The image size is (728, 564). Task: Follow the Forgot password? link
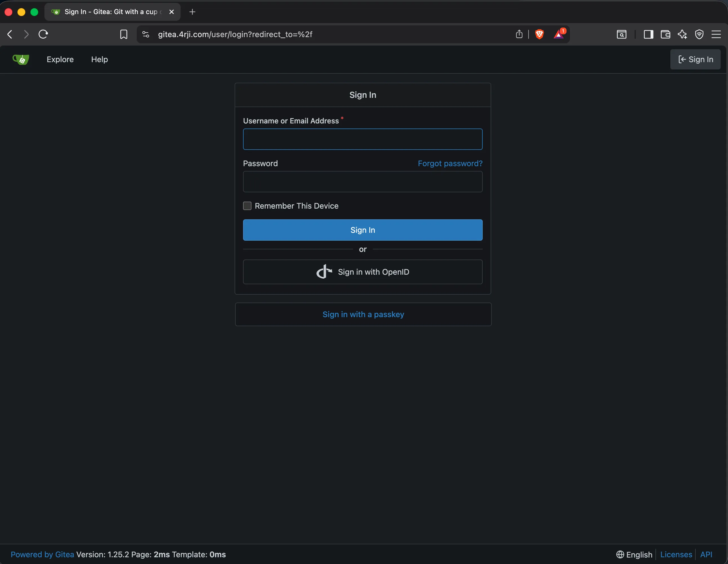(450, 163)
